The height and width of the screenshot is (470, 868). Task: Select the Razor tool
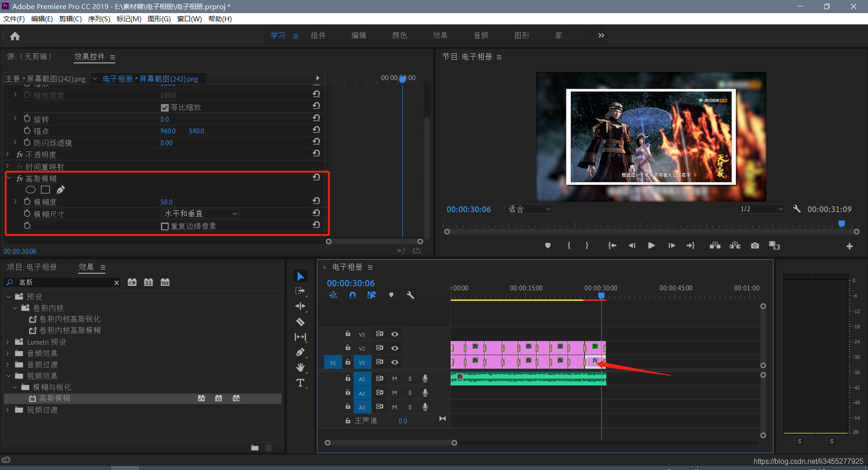pos(300,322)
